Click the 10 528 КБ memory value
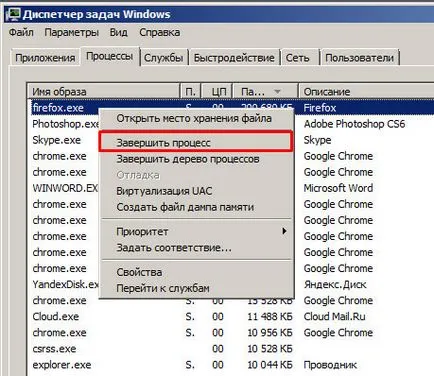The height and width of the screenshot is (376, 434). 270,349
